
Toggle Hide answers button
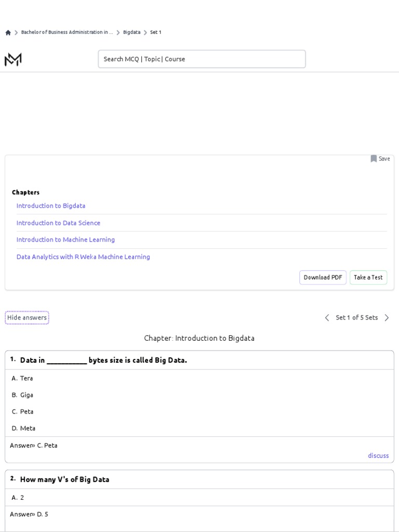pos(27,317)
